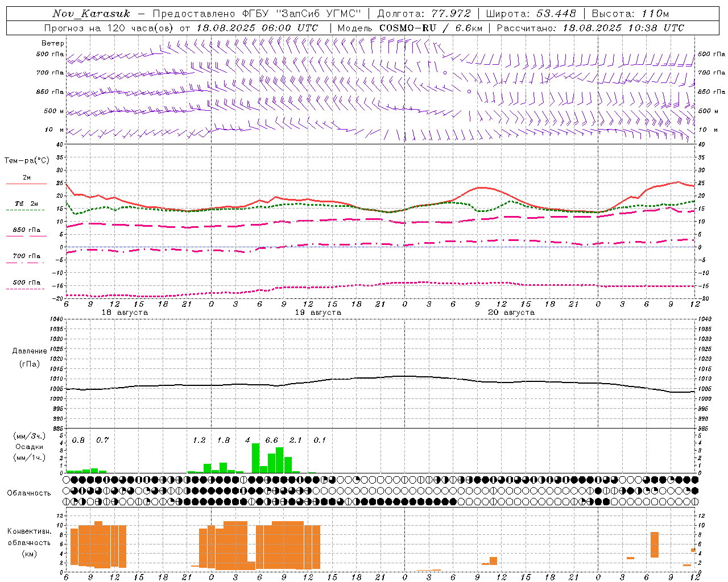Click the '20 августа' date label
This screenshot has height=582, width=728.
click(x=511, y=313)
